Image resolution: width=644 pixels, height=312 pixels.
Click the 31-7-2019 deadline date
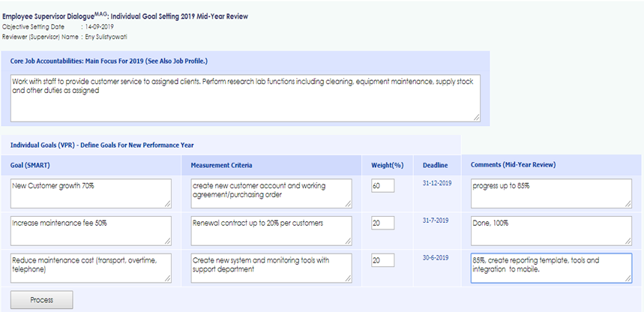point(435,220)
